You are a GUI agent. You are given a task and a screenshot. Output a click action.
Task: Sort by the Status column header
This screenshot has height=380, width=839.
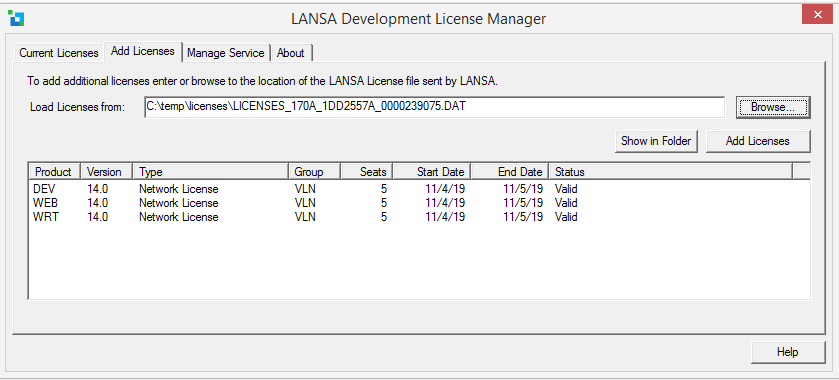tap(670, 172)
